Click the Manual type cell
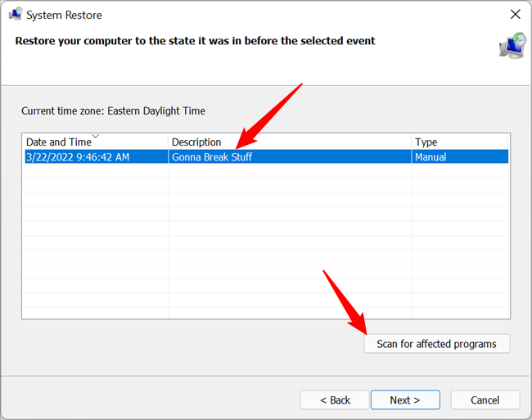The height and width of the screenshot is (420, 532). coord(431,156)
